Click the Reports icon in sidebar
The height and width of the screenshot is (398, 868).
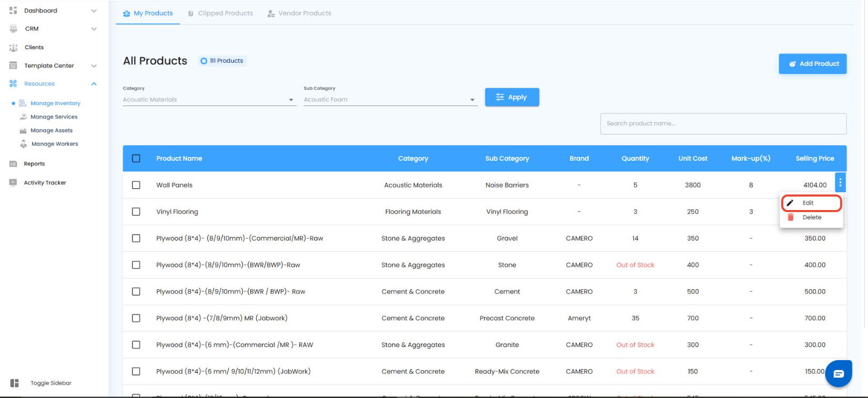click(x=13, y=164)
